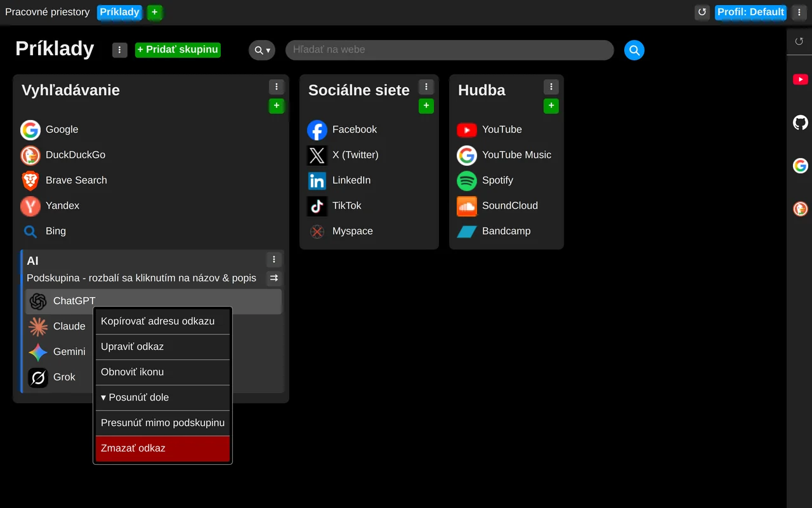Viewport: 812px width, 508px height.
Task: Choose Upraviť odkaz from context menu
Action: 162,347
